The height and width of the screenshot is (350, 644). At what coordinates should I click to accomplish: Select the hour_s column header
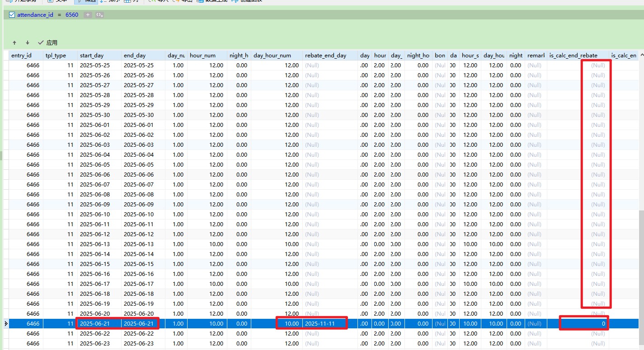click(x=470, y=55)
